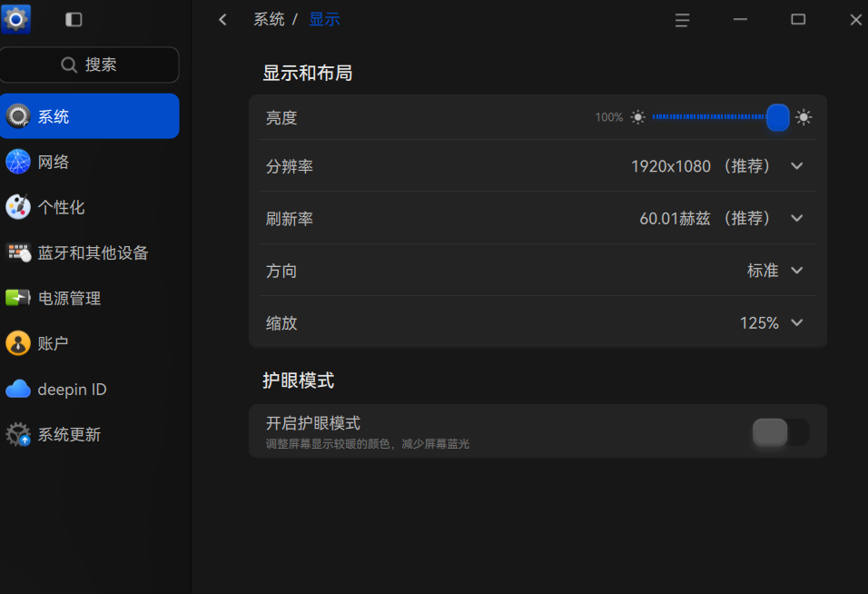Click the 系统更新 gear icon

tap(18, 434)
